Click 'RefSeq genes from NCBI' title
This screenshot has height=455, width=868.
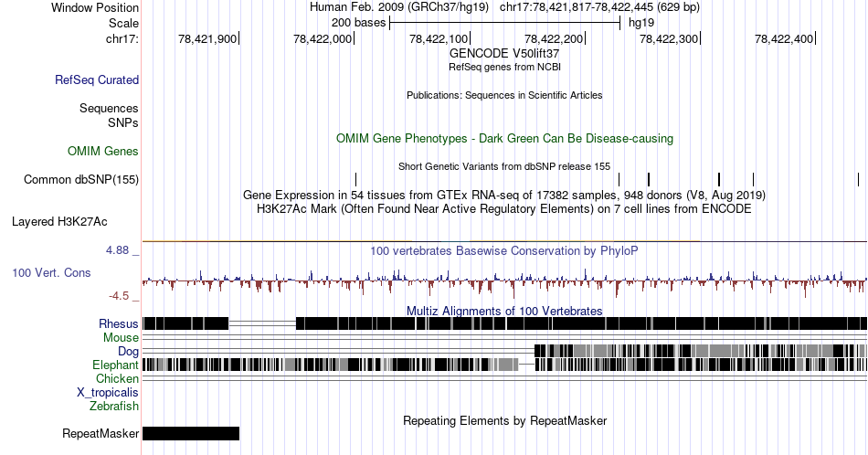coord(504,67)
